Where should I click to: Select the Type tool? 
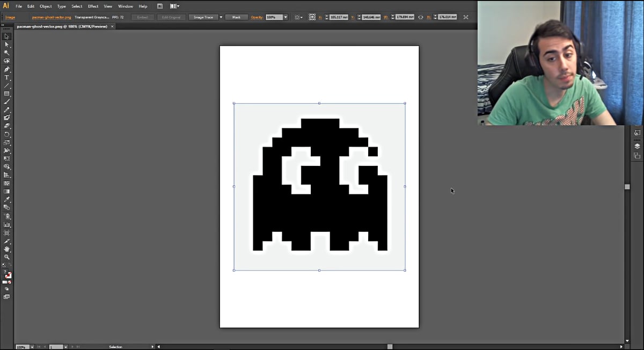[x=7, y=77]
